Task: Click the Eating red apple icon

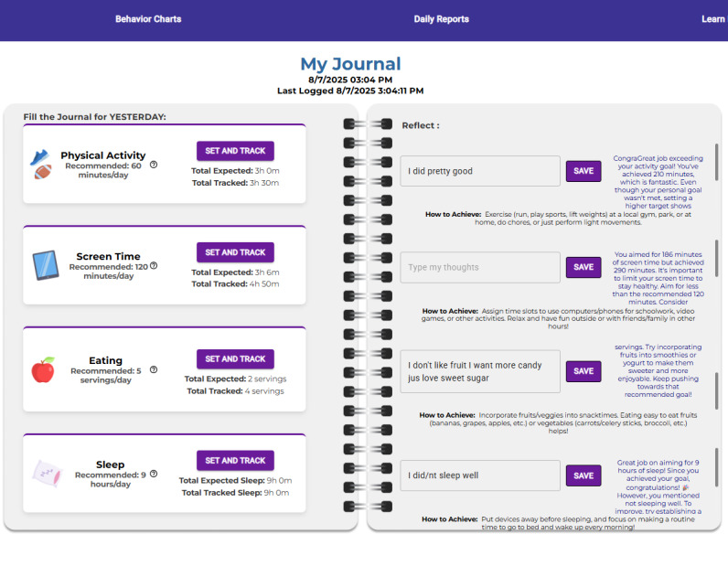Action: click(x=43, y=369)
